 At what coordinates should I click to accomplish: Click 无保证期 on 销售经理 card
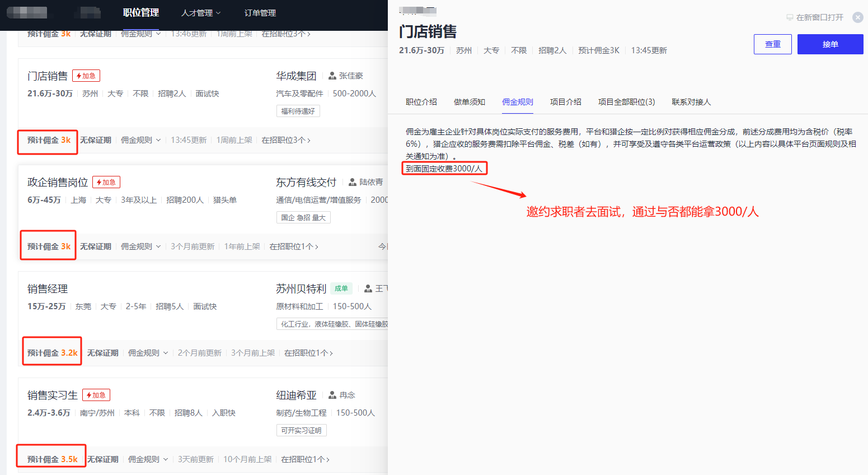(x=103, y=353)
